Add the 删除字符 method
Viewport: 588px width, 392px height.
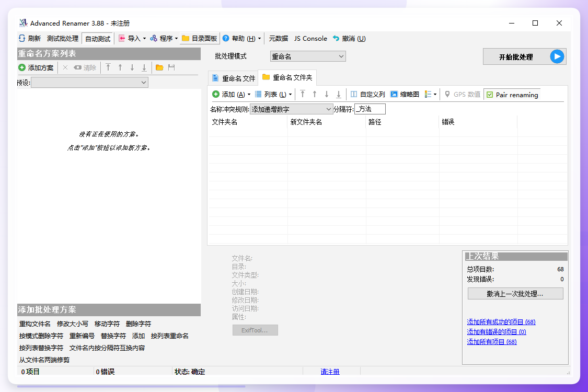[x=139, y=324]
